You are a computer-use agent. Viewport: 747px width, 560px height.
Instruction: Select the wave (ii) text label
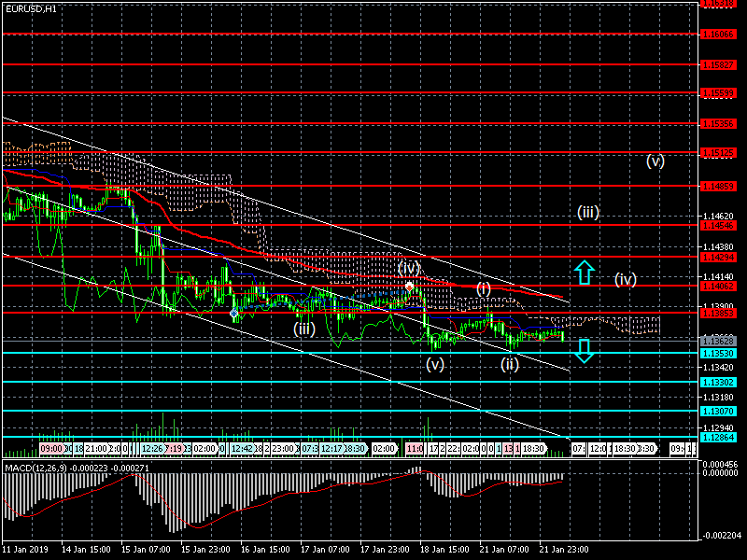pos(509,363)
